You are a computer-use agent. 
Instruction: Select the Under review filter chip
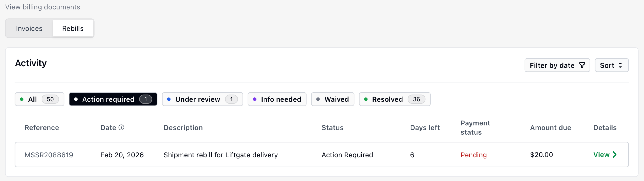202,99
